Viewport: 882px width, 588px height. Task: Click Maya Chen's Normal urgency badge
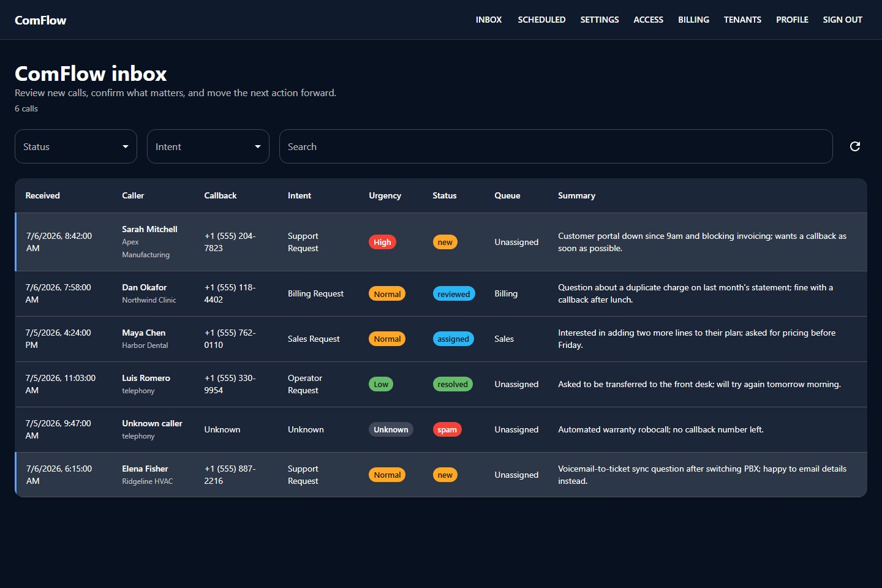click(x=387, y=339)
